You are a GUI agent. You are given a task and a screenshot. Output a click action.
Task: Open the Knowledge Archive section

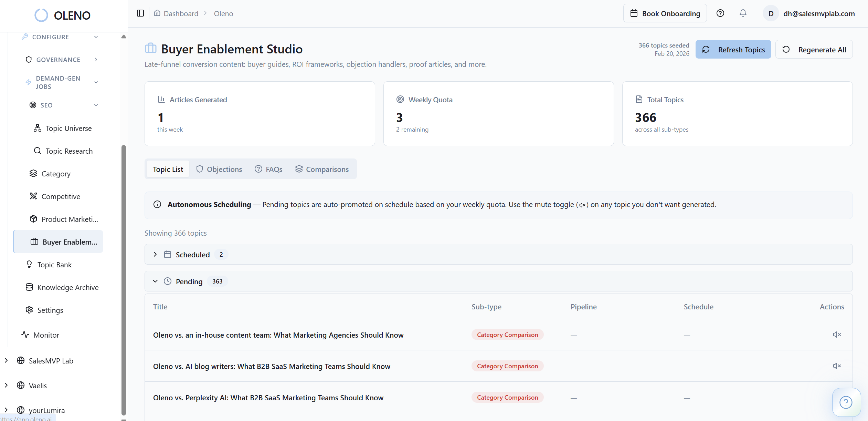point(67,287)
